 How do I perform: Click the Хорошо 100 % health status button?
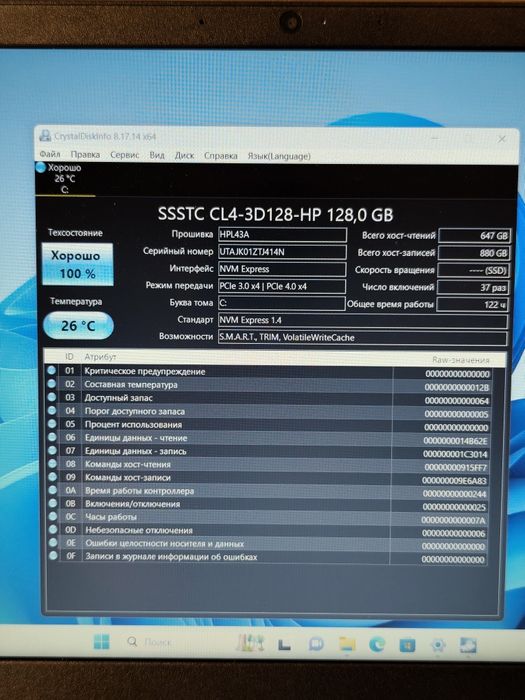pos(77,264)
